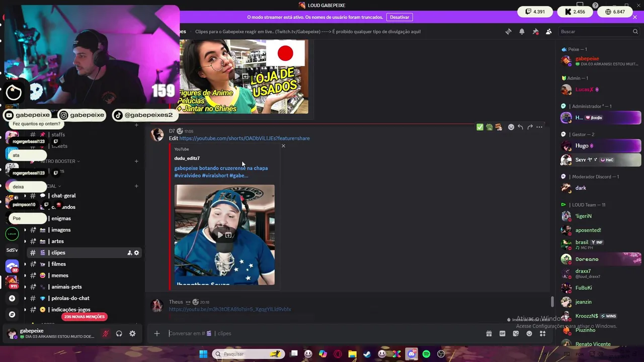
Task: Open the apps launcher icon in message bar
Action: click(x=542, y=333)
